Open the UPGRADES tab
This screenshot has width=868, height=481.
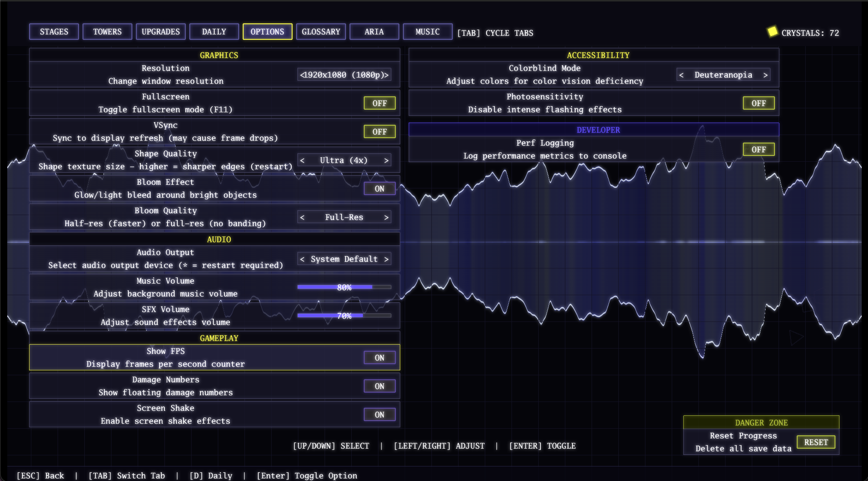click(160, 32)
